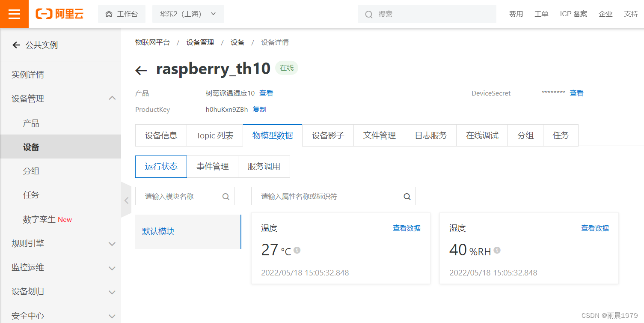Switch to the 在线调试 tab
Screen dimensions: 644x323
coord(482,135)
